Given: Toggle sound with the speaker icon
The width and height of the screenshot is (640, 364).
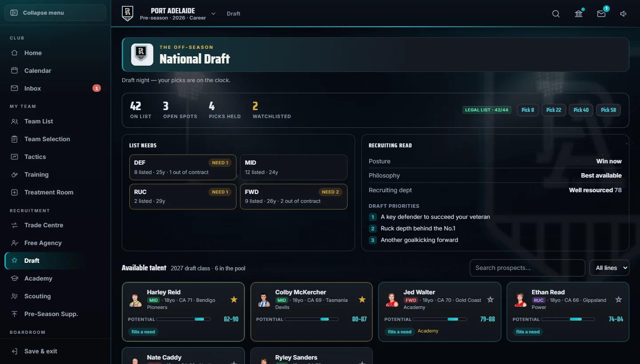Looking at the screenshot, I should (x=624, y=14).
